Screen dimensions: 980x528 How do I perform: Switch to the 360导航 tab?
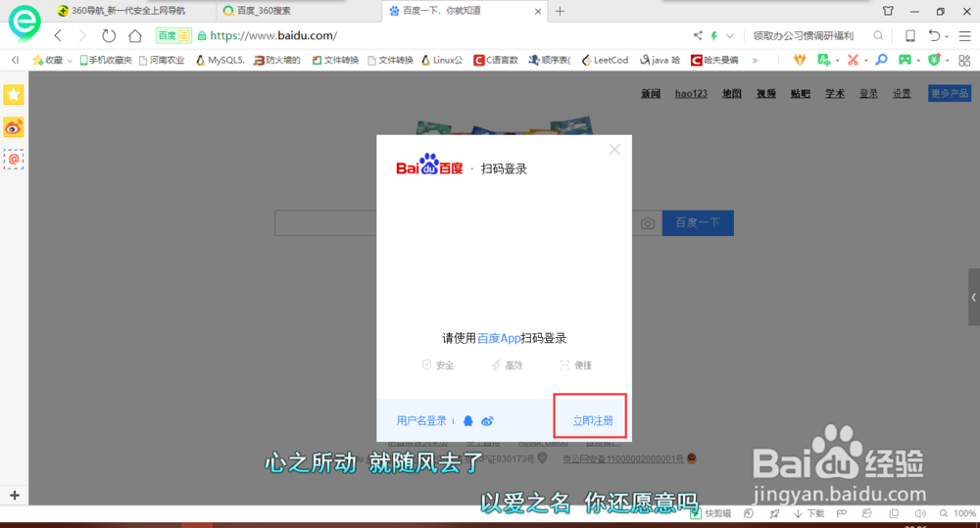click(x=128, y=11)
